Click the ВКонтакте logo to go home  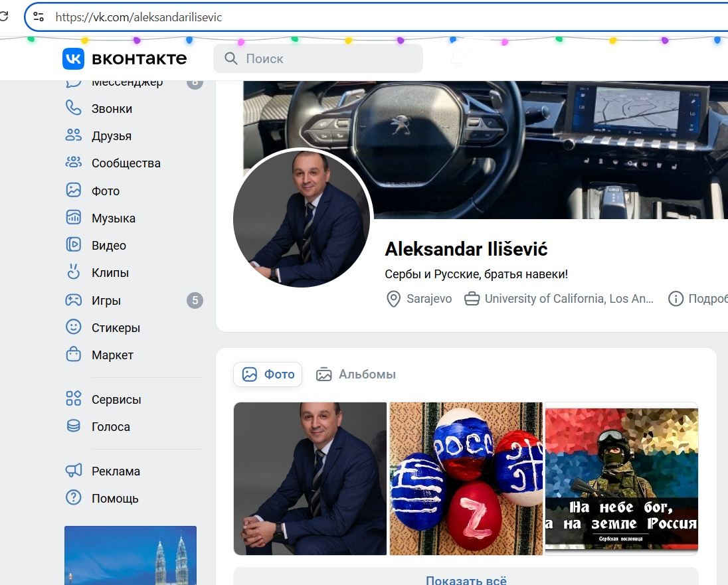[x=125, y=58]
